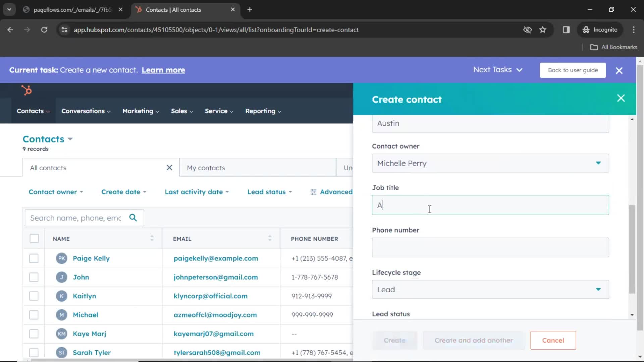644x362 pixels.
Task: Click the Job title input field
Action: click(x=490, y=205)
